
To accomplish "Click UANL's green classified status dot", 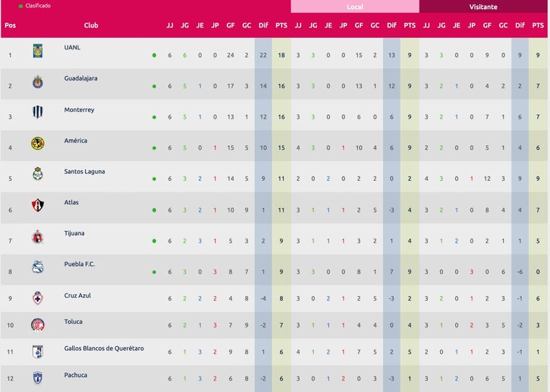I will pos(154,55).
